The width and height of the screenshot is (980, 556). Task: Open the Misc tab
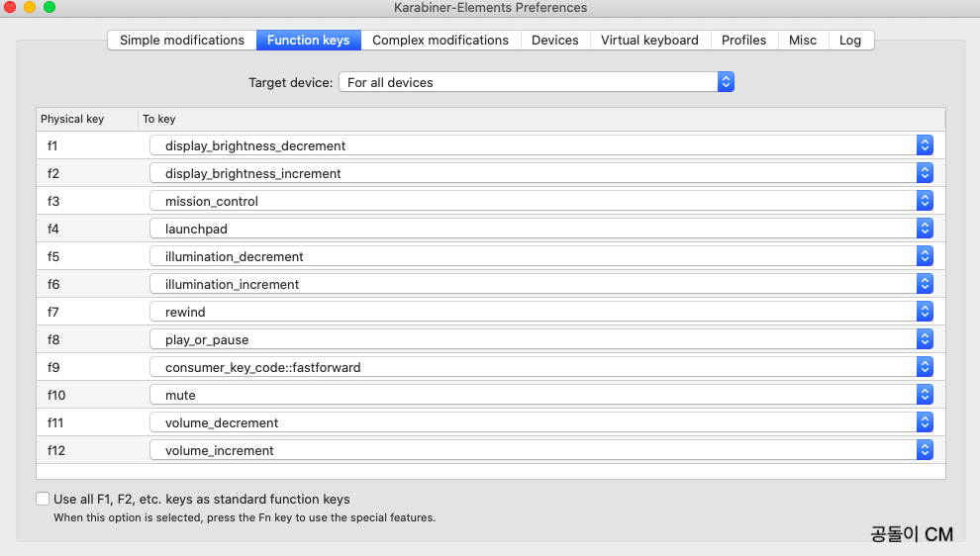point(803,40)
